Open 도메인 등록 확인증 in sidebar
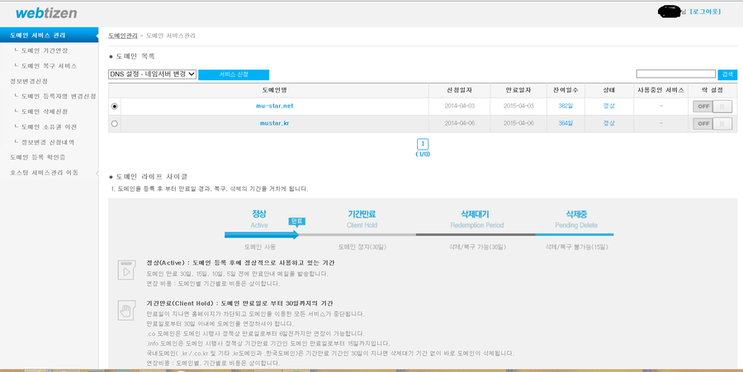Screen dimensions: 743x372 pos(38,157)
